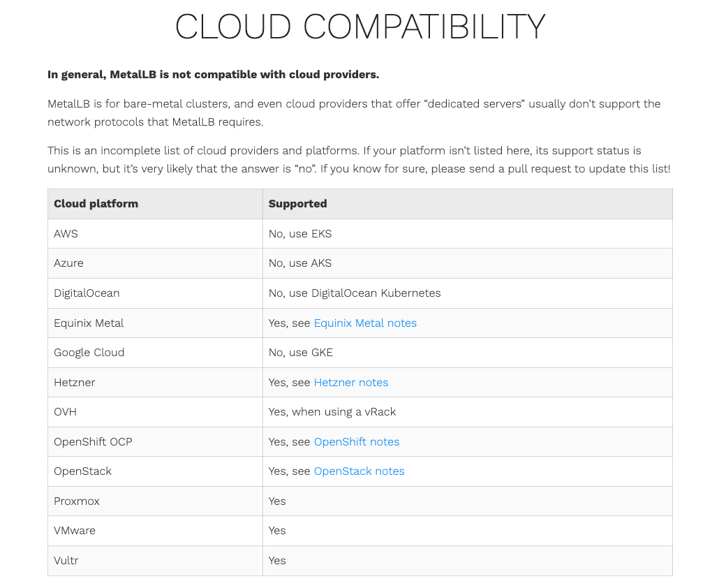Click the Equinix Metal platform cell
The height and width of the screenshot is (588, 719).
(155, 323)
